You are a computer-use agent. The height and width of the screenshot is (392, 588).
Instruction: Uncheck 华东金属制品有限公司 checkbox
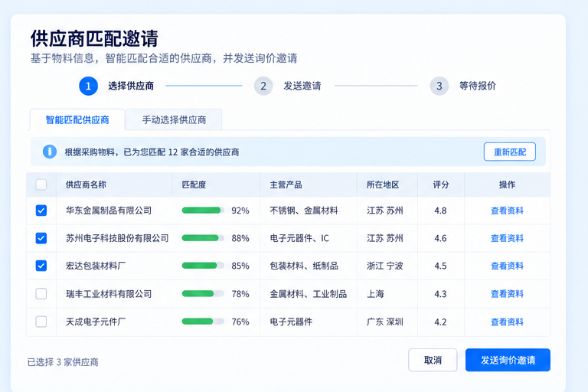click(x=41, y=211)
